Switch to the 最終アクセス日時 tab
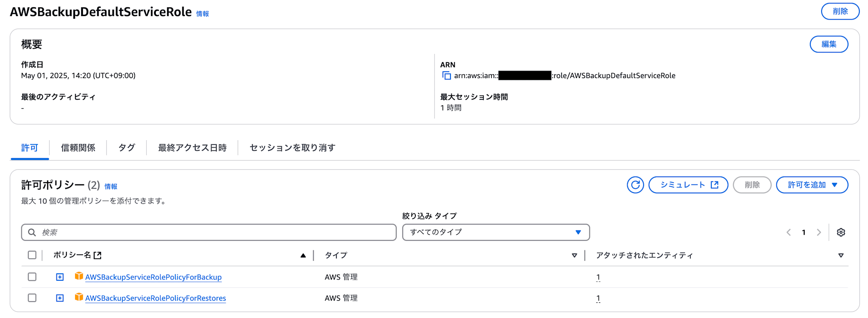 click(192, 148)
